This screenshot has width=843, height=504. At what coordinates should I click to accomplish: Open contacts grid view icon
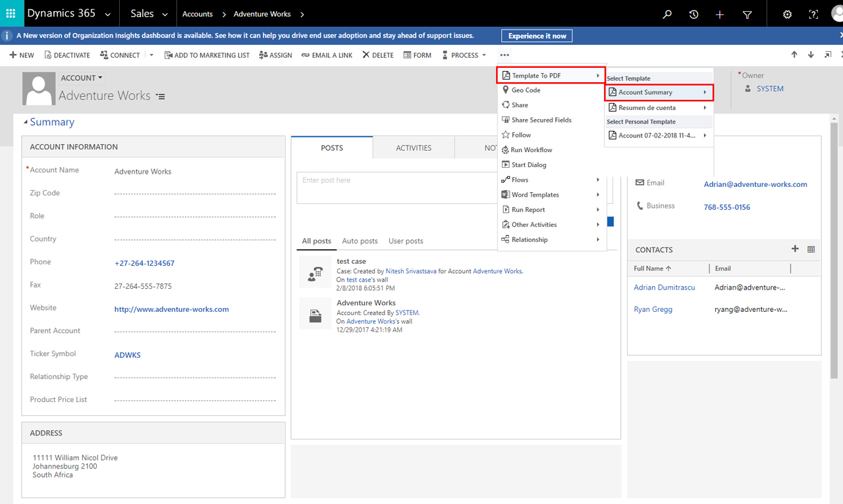tap(811, 249)
